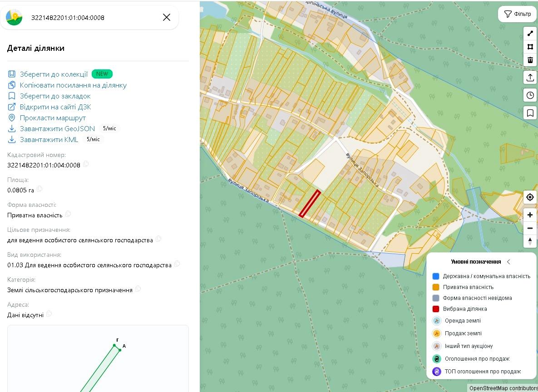Open the Фільтр filter panel
The width and height of the screenshot is (538, 392).
click(x=517, y=14)
